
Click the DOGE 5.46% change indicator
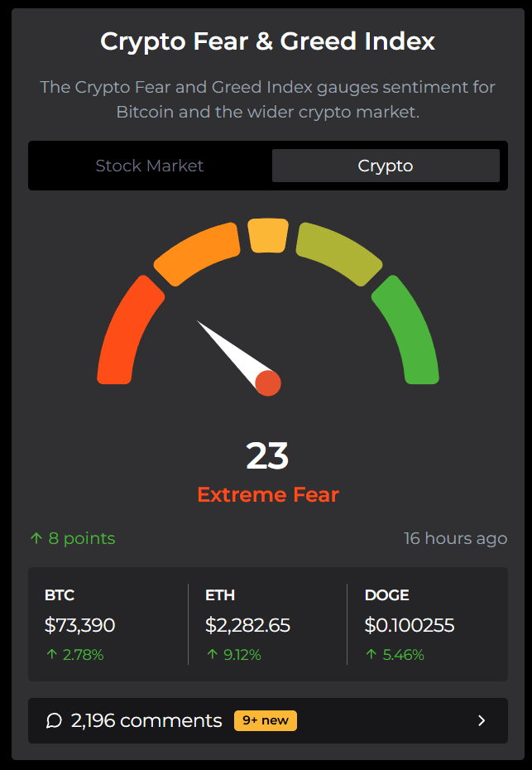click(x=395, y=655)
